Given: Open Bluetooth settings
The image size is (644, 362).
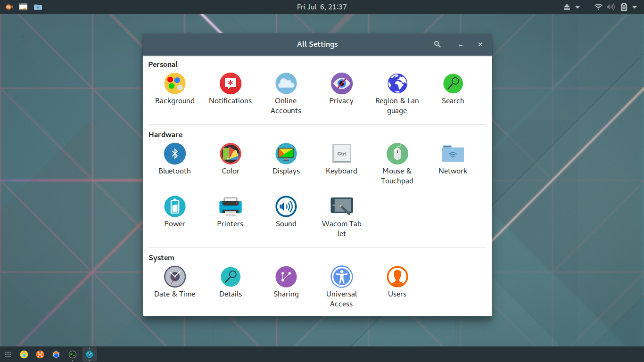Looking at the screenshot, I should coord(175,159).
